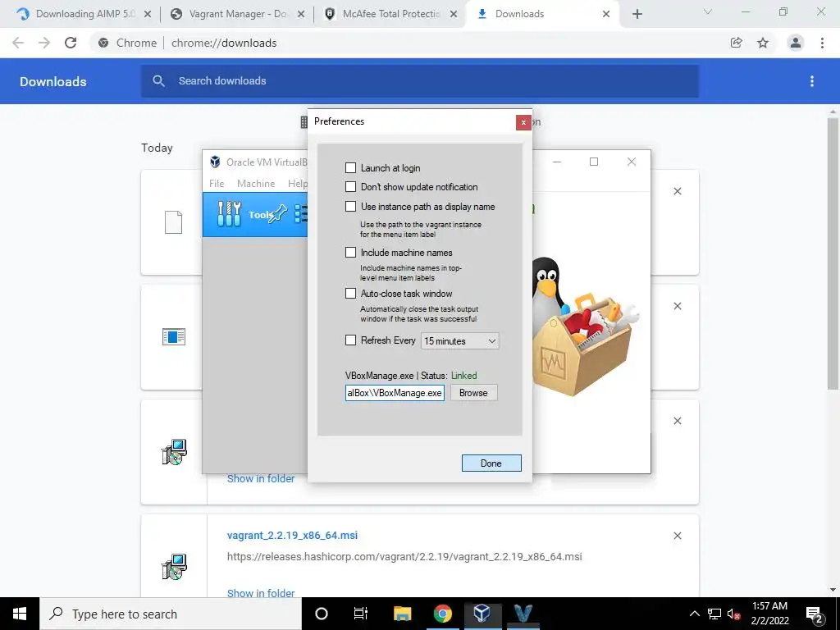Click the VBoxManage.exe path input field
Image resolution: width=840 pixels, height=630 pixels.
coord(395,393)
